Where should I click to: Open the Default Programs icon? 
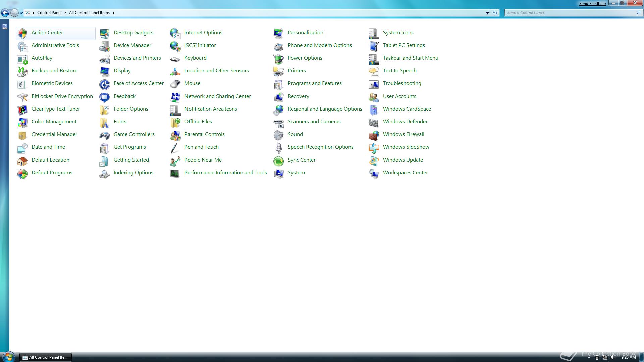(22, 173)
